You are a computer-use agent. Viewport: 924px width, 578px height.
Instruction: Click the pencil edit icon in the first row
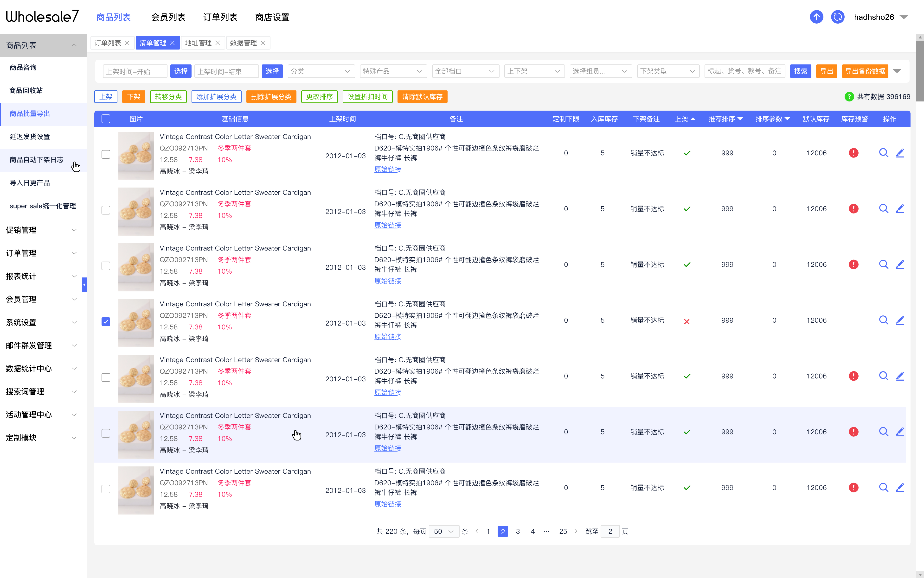[x=900, y=153]
